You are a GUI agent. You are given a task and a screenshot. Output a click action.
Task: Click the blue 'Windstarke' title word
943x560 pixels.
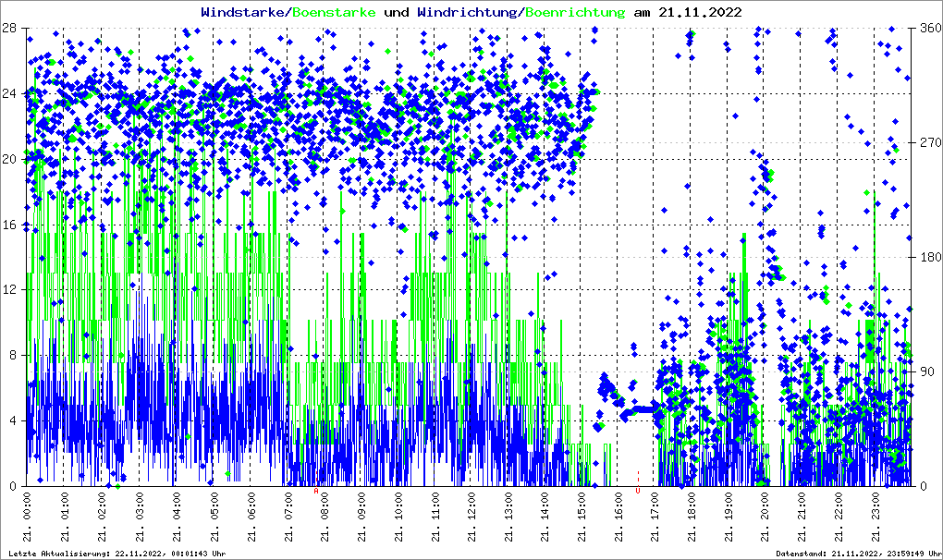click(x=244, y=12)
